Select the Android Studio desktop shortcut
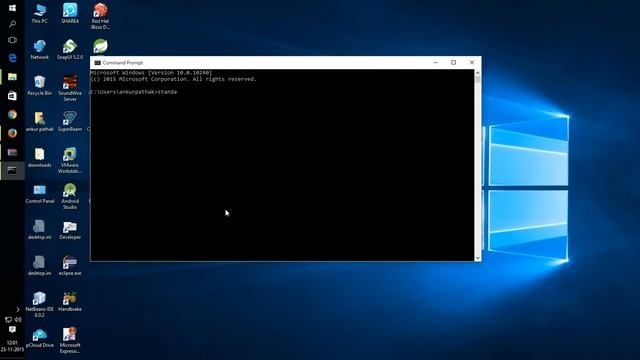The width and height of the screenshot is (640, 360). tap(70, 196)
